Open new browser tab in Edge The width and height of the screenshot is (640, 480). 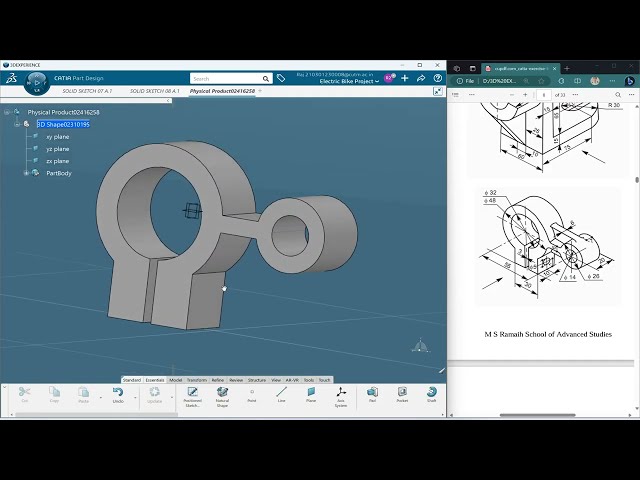pos(567,69)
